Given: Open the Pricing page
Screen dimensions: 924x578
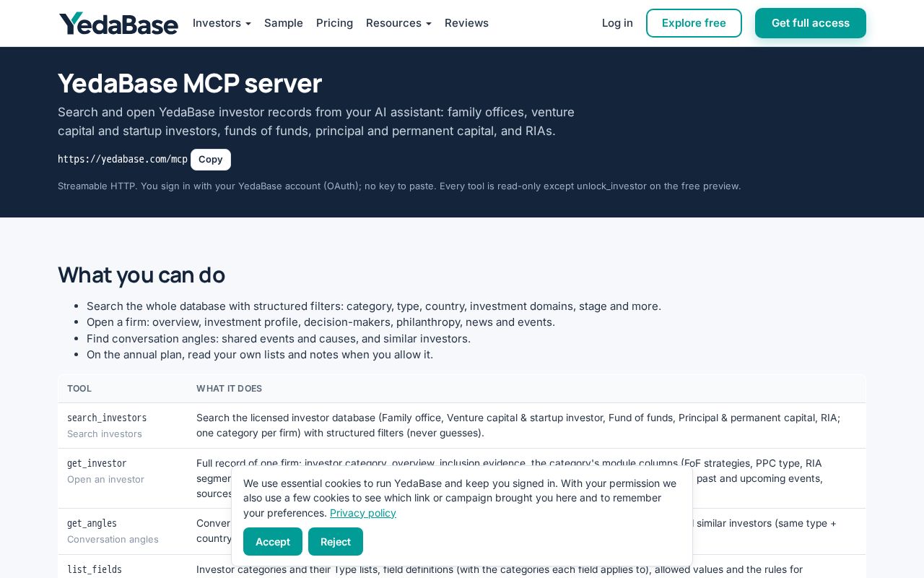Looking at the screenshot, I should 334,23.
